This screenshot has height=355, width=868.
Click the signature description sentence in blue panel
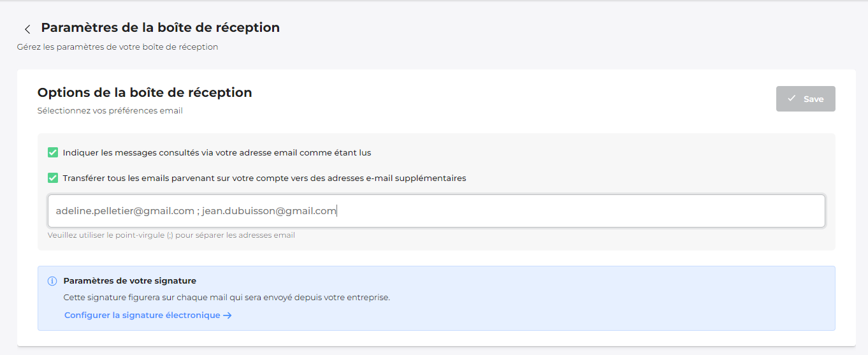[x=227, y=298]
